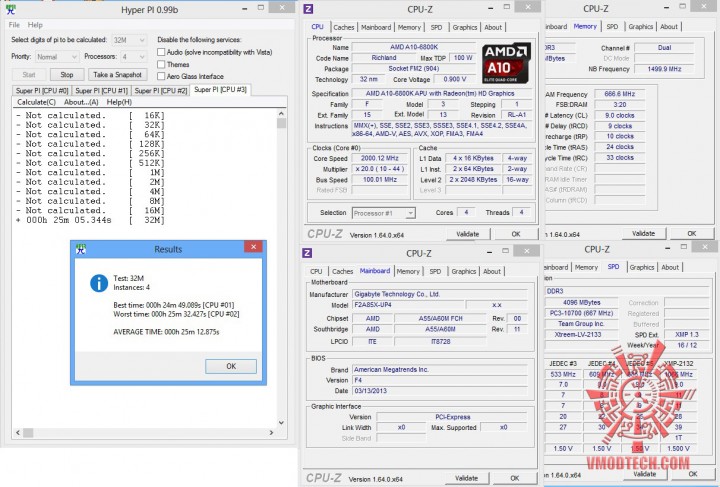Viewport: 720px width, 487px height.
Task: Open the Calculate(C) menu
Action: point(36,102)
